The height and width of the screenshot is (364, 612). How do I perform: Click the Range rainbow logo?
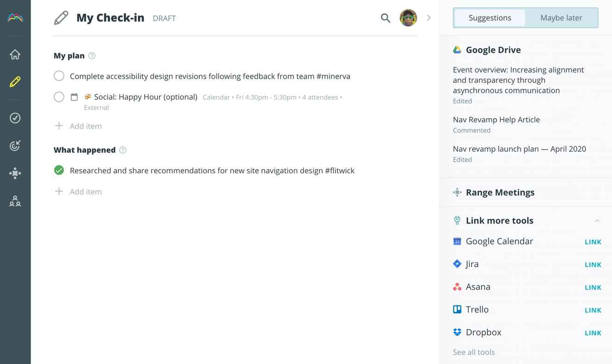[15, 18]
